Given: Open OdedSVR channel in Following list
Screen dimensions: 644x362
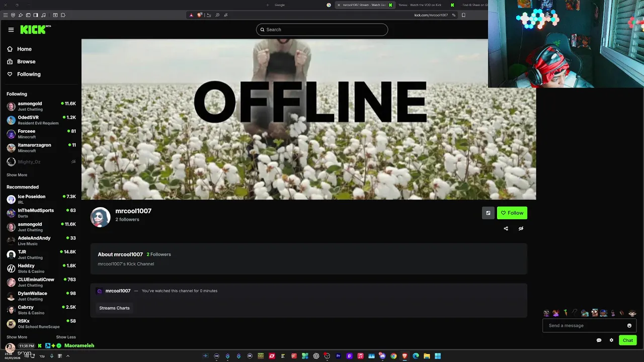Looking at the screenshot, I should pos(41,120).
